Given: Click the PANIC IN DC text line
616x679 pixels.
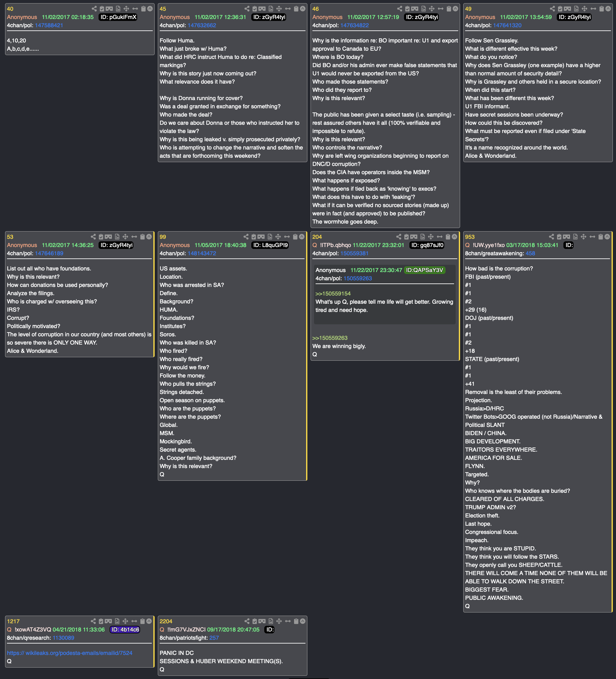Looking at the screenshot, I should [x=176, y=653].
